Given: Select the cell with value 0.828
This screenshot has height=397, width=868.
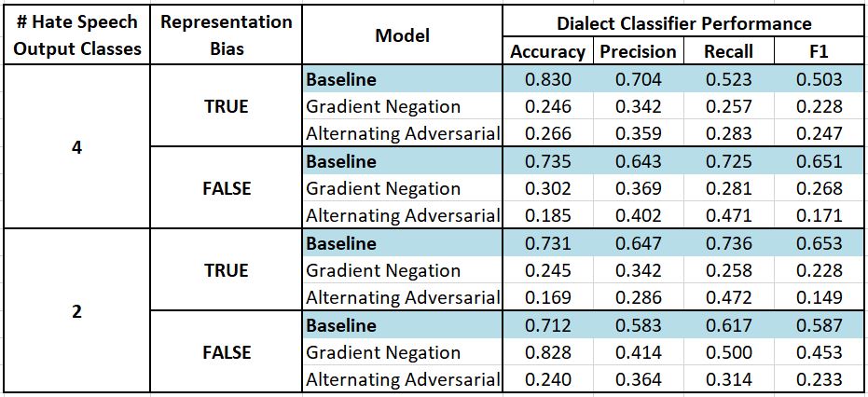Looking at the screenshot, I should [547, 352].
